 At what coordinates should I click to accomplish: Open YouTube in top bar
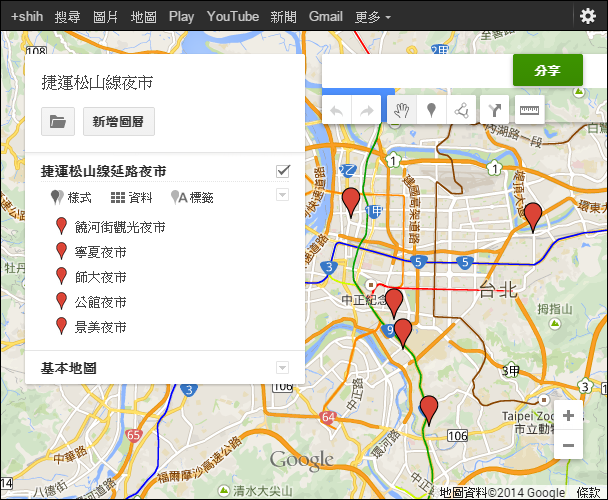[233, 17]
